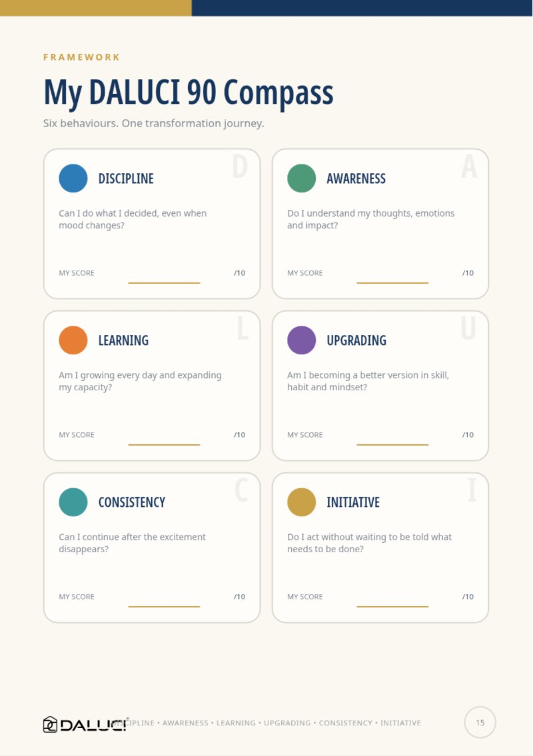Select the My DALUCI 90 Compass heading
Screen dimensions: 533x756
click(x=189, y=93)
